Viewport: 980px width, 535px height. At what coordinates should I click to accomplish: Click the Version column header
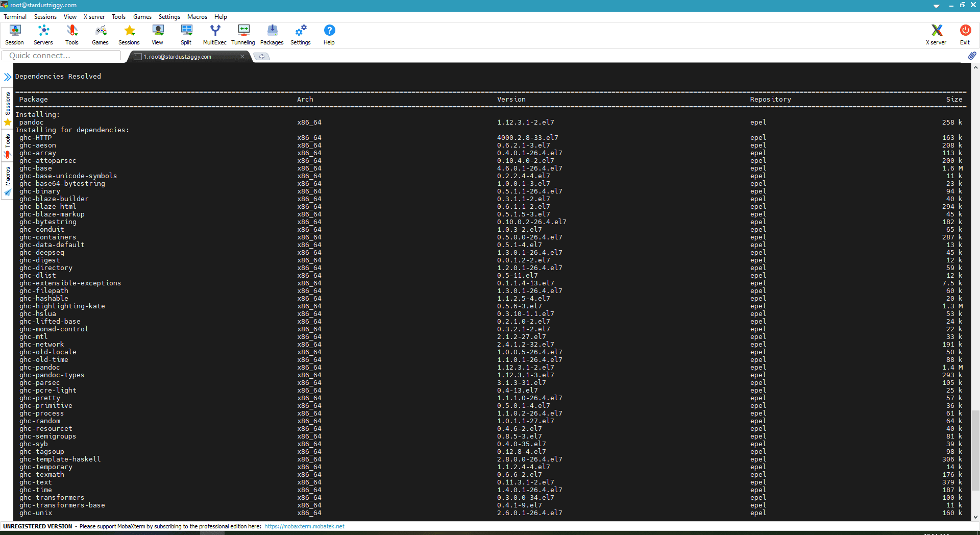tap(511, 100)
